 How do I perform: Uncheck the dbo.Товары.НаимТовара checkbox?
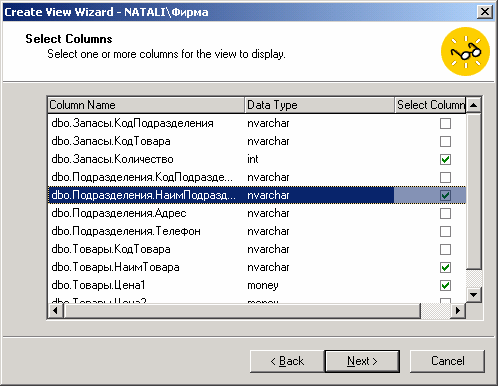[445, 267]
